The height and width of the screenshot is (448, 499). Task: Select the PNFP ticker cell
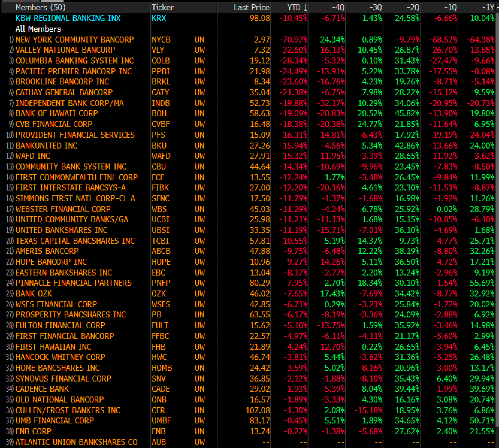tap(161, 283)
